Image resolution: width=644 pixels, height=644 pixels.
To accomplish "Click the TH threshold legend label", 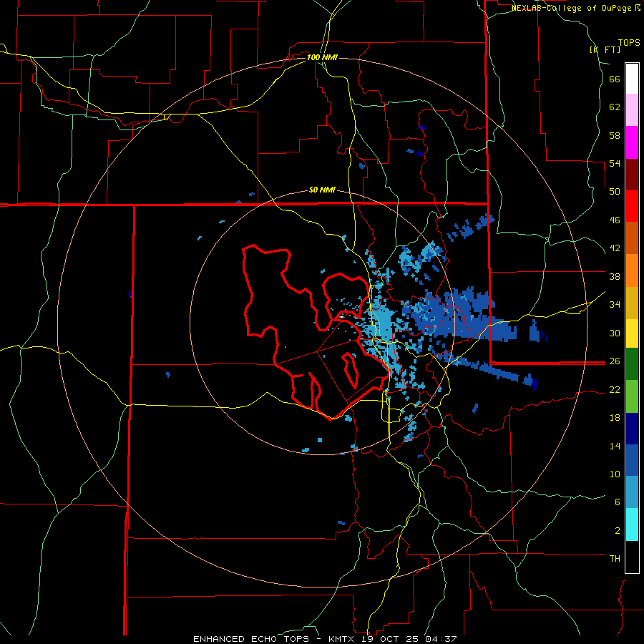I will (615, 559).
